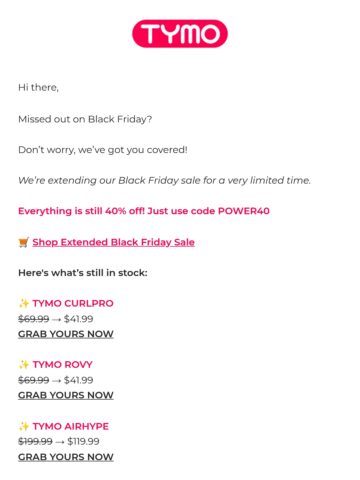Click the $119.99 AIRHYPE sale price

coord(83,442)
